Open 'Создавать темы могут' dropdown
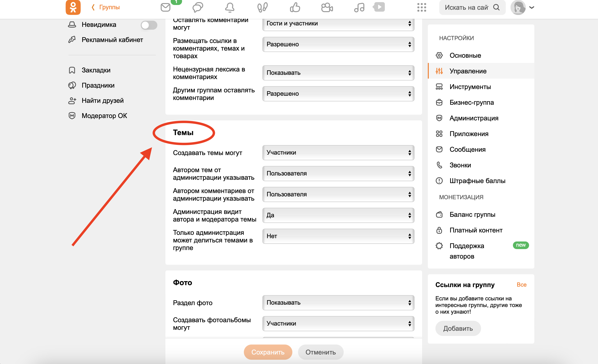The width and height of the screenshot is (598, 364). pos(338,152)
